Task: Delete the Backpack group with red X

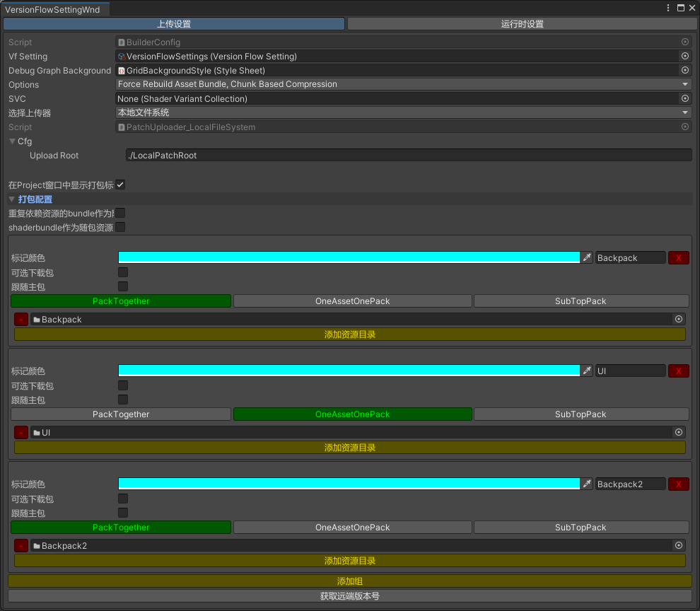Action: (678, 258)
